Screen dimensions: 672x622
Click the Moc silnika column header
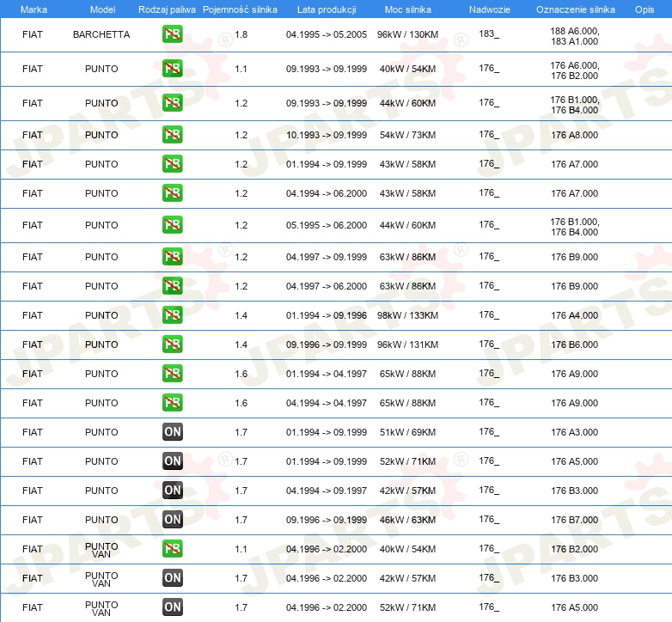[408, 9]
